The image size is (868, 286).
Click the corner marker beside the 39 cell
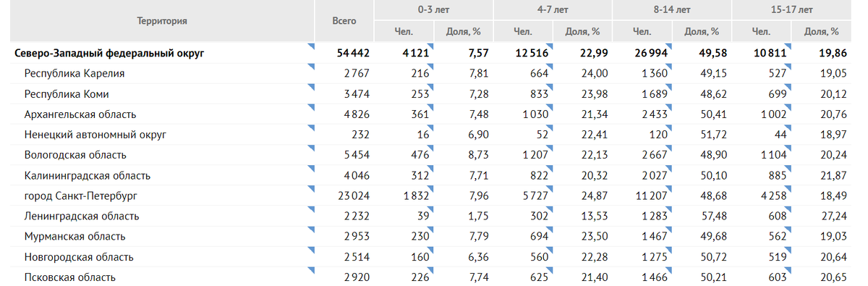pyautogui.click(x=430, y=209)
